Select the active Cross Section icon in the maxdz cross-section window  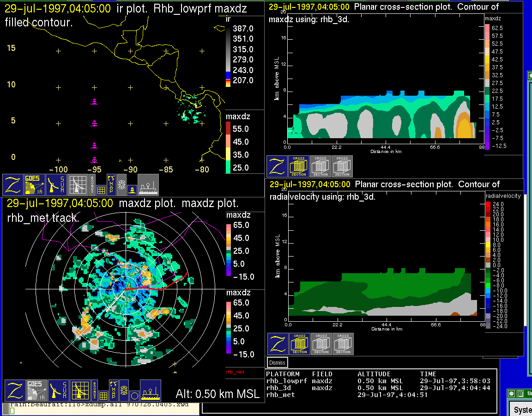click(298, 166)
